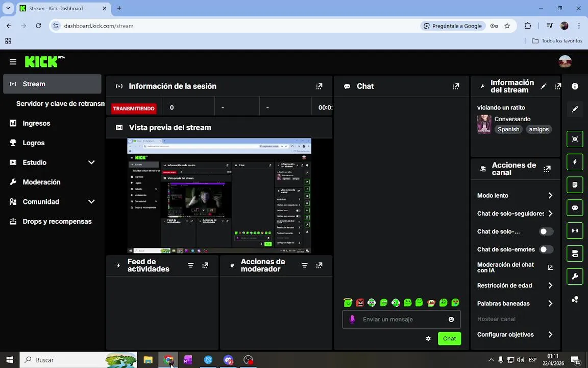Viewport: 588px width, 368px height.
Task: Open Chat de solo-seguidores options
Action: (515, 214)
